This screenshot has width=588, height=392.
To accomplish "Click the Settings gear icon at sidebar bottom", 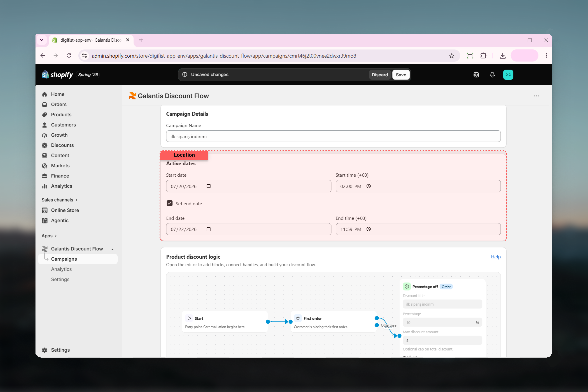I will [45, 350].
